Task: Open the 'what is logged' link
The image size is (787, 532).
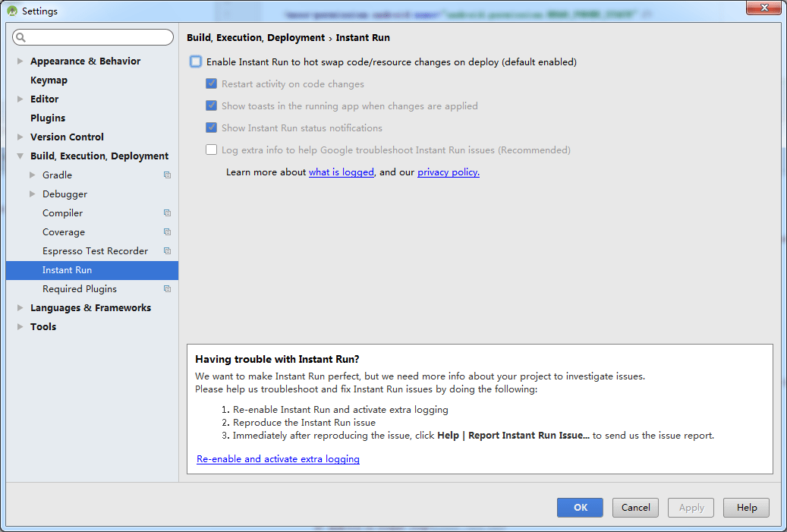Action: tap(342, 172)
